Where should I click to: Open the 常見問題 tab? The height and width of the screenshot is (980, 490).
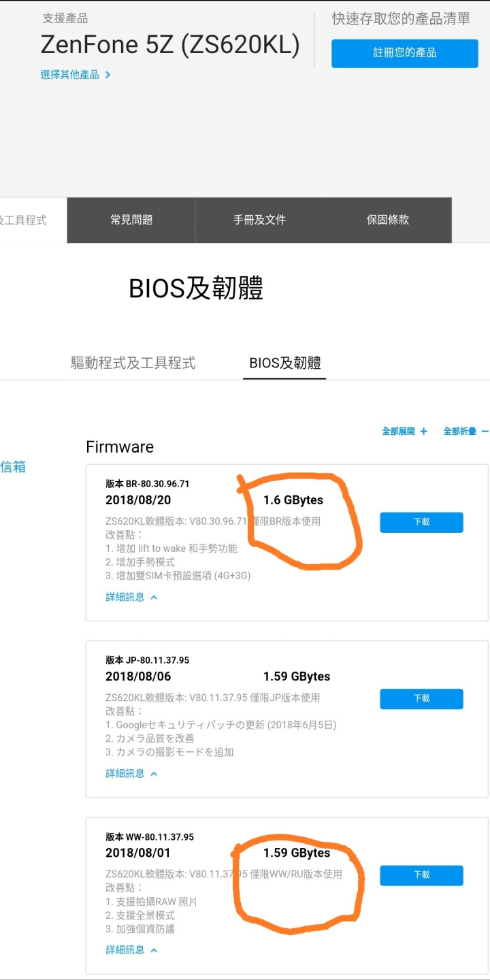point(131,220)
